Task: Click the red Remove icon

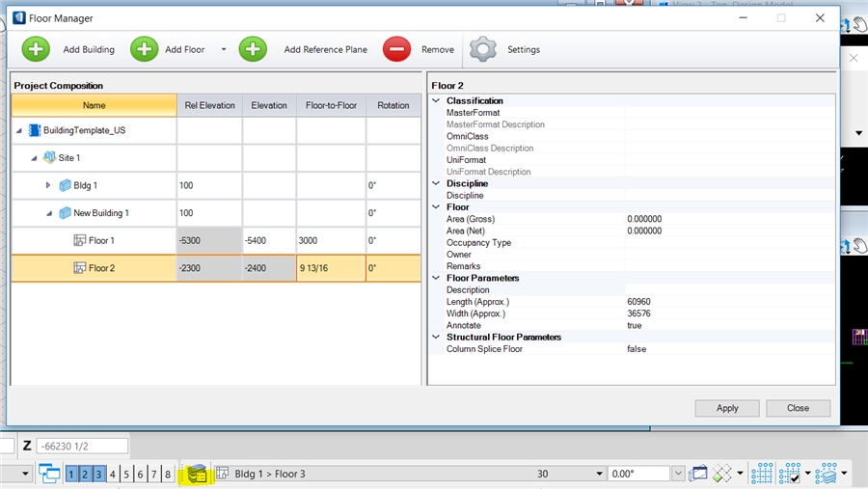Action: pos(397,49)
